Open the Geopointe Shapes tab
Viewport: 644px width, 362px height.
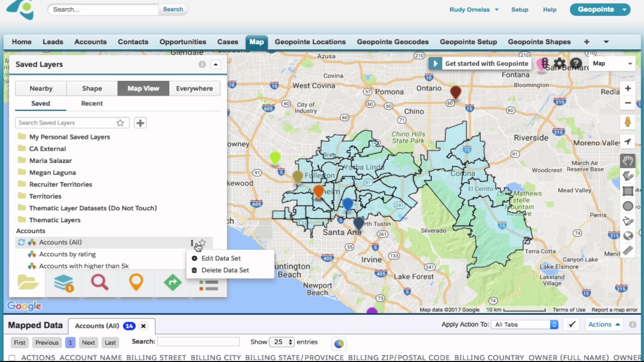click(x=539, y=42)
